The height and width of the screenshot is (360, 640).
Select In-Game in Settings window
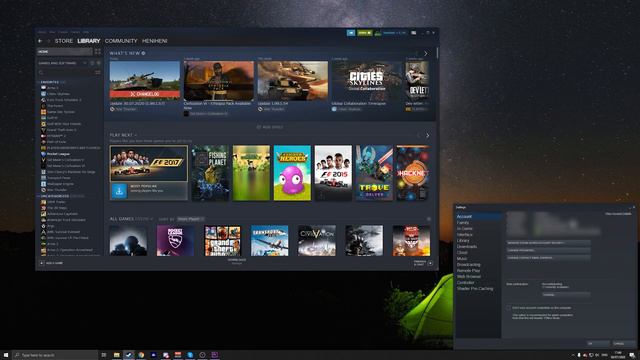tap(464, 229)
